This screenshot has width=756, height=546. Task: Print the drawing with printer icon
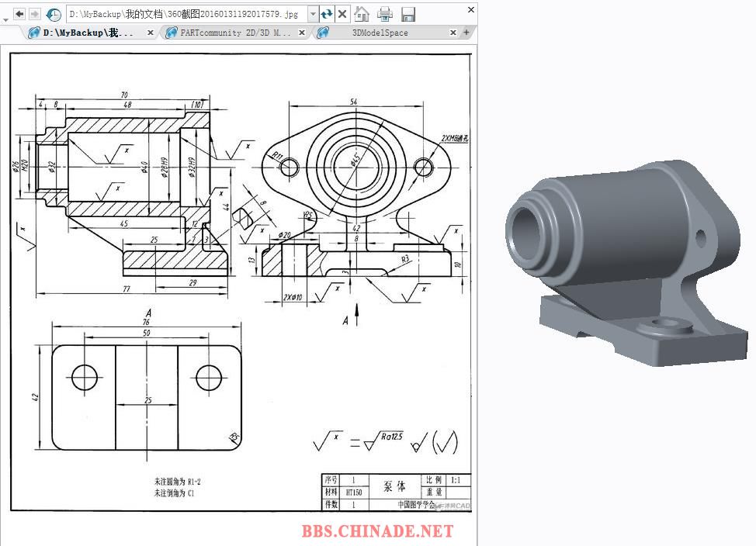pyautogui.click(x=385, y=14)
